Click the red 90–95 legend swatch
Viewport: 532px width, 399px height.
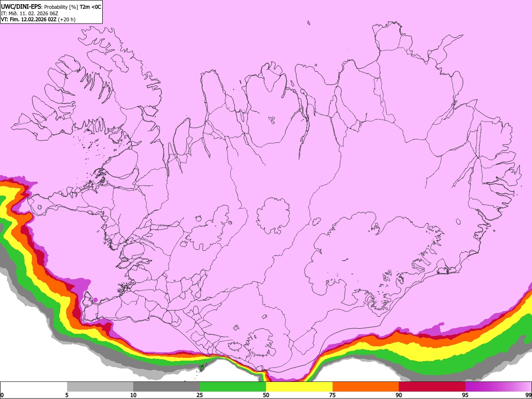[x=432, y=387]
